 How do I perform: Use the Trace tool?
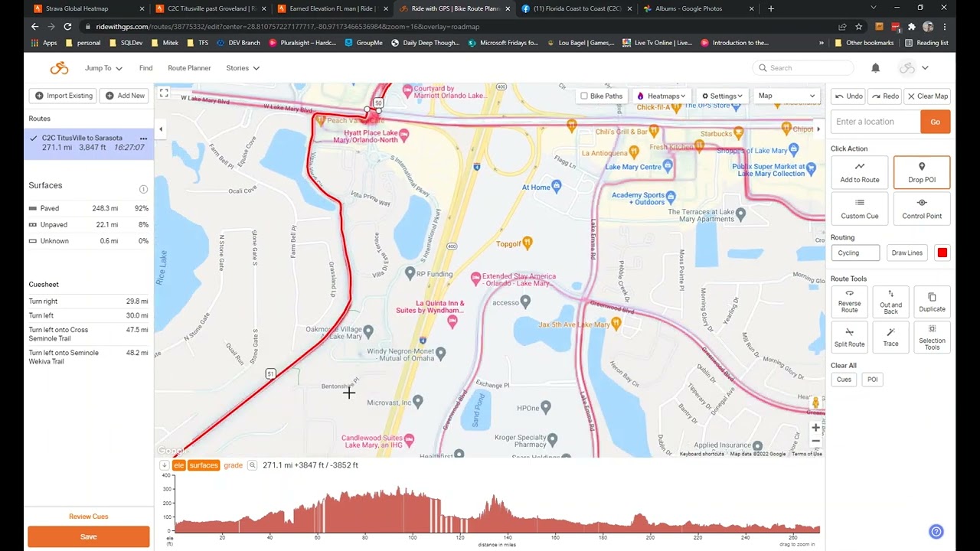click(890, 337)
